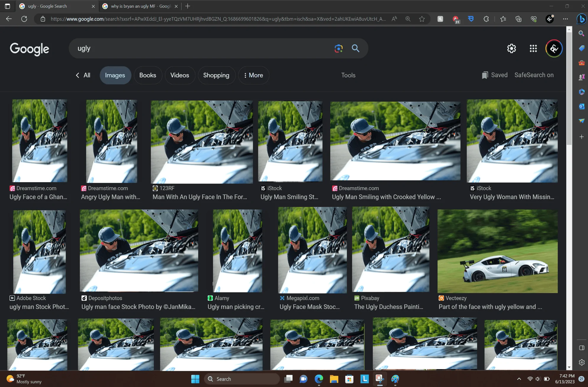Open File Explorer from taskbar
Viewport: 588px width, 387px height.
click(x=334, y=379)
